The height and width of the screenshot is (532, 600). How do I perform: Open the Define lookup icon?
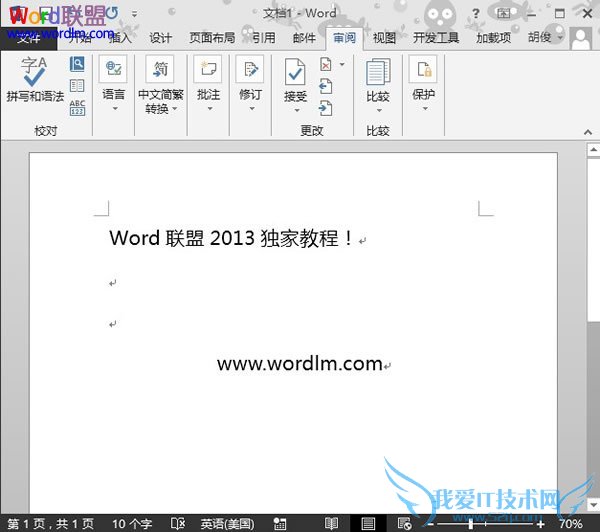[x=77, y=64]
